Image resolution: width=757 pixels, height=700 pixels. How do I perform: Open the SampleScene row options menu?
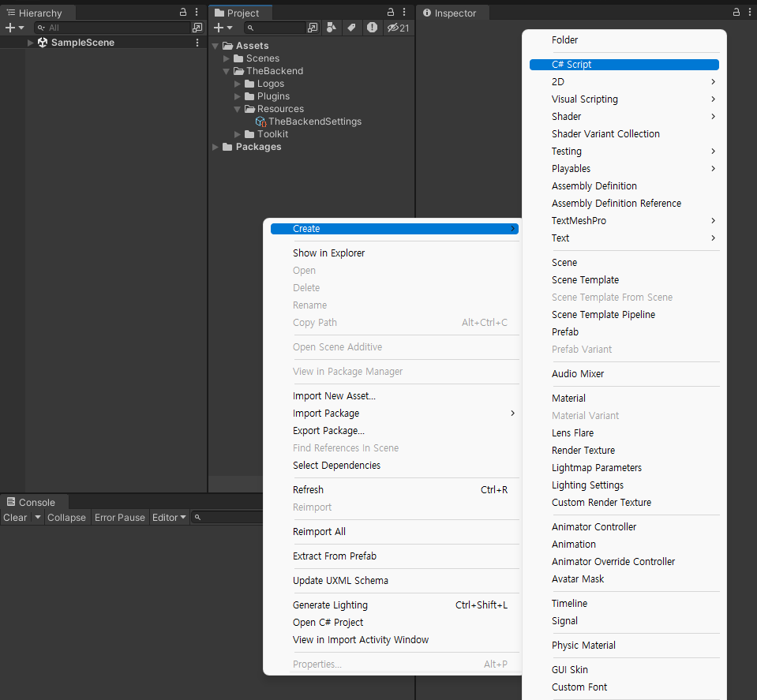[197, 43]
